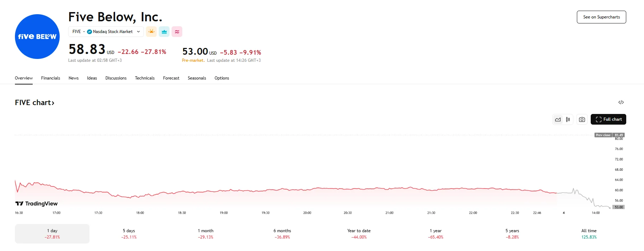The image size is (644, 251).
Task: Select the News menu item
Action: [74, 78]
